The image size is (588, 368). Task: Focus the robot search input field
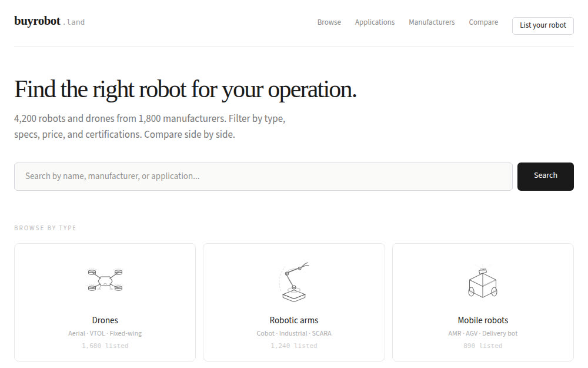263,176
